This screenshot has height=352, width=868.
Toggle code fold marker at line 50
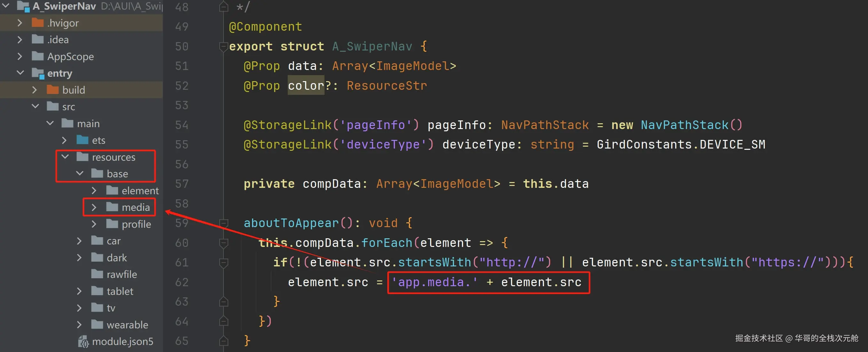point(223,46)
